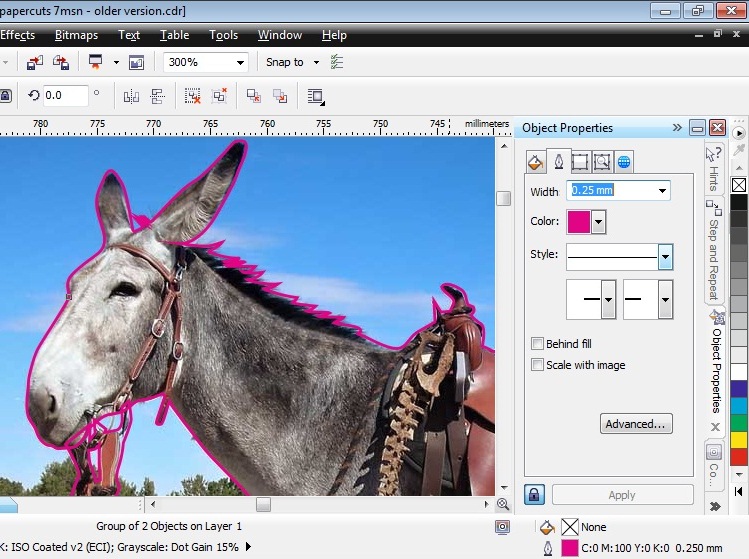Pick the yellow swatch in the color palette
Screen dimensions: 749x559
point(739,439)
